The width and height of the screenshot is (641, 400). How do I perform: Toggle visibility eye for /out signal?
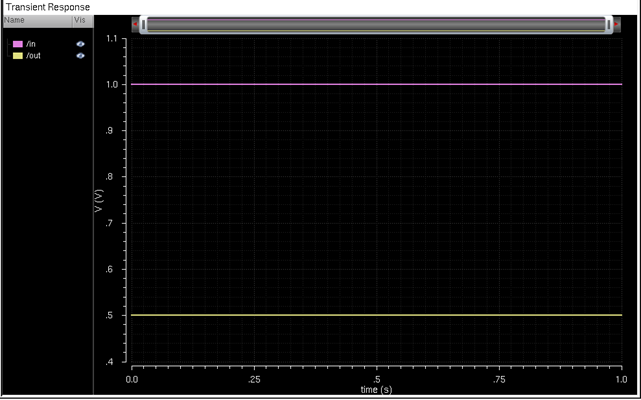81,56
